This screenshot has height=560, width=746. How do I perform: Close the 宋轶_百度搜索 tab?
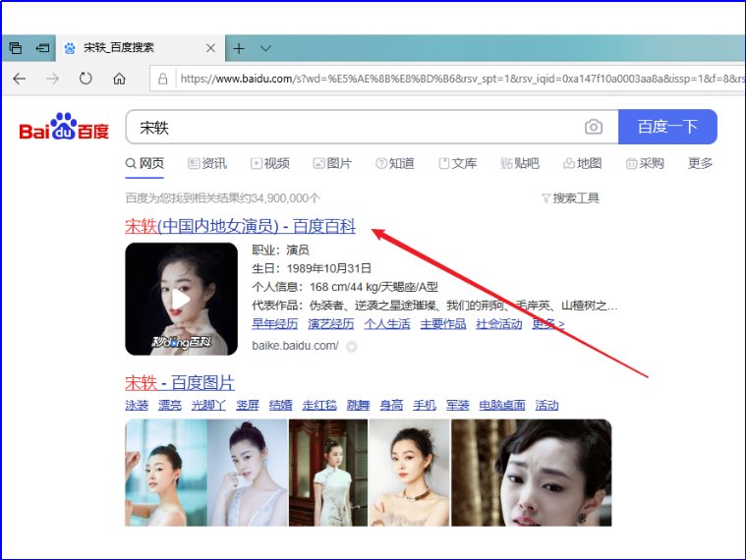[210, 48]
